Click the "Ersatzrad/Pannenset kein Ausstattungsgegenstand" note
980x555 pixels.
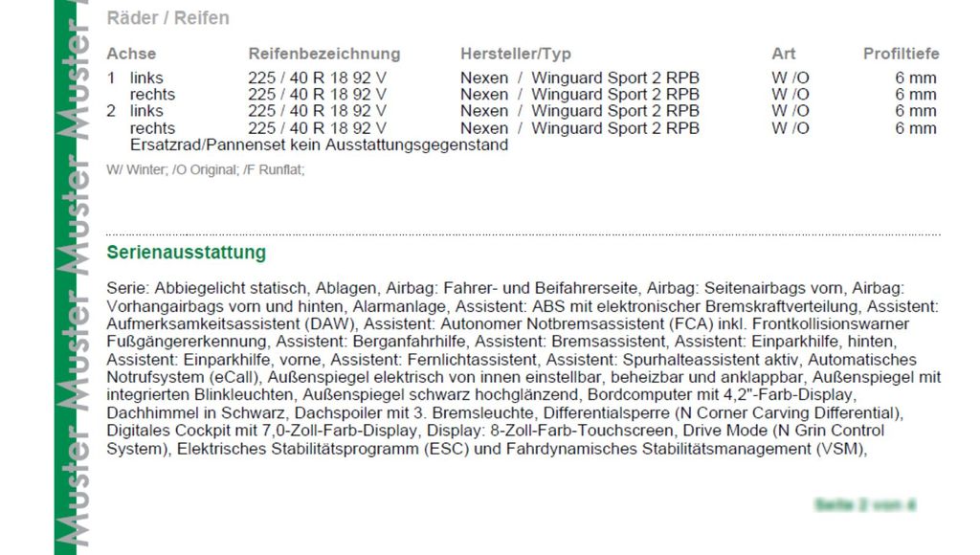[319, 145]
